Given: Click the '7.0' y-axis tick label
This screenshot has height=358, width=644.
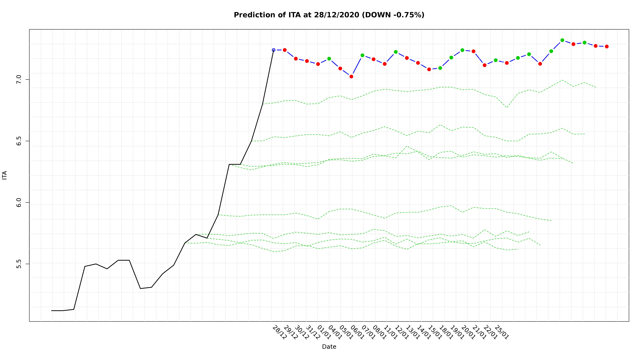Looking at the screenshot, I should (19, 80).
